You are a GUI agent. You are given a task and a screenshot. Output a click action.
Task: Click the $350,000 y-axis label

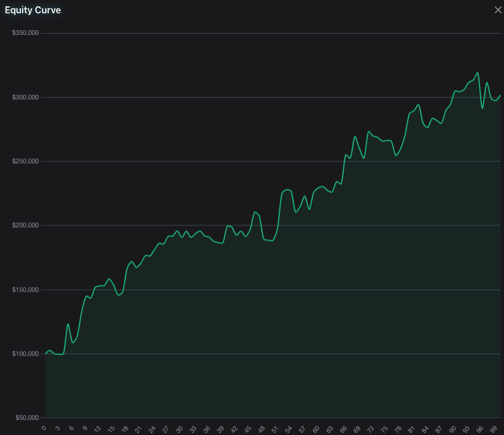coord(26,33)
